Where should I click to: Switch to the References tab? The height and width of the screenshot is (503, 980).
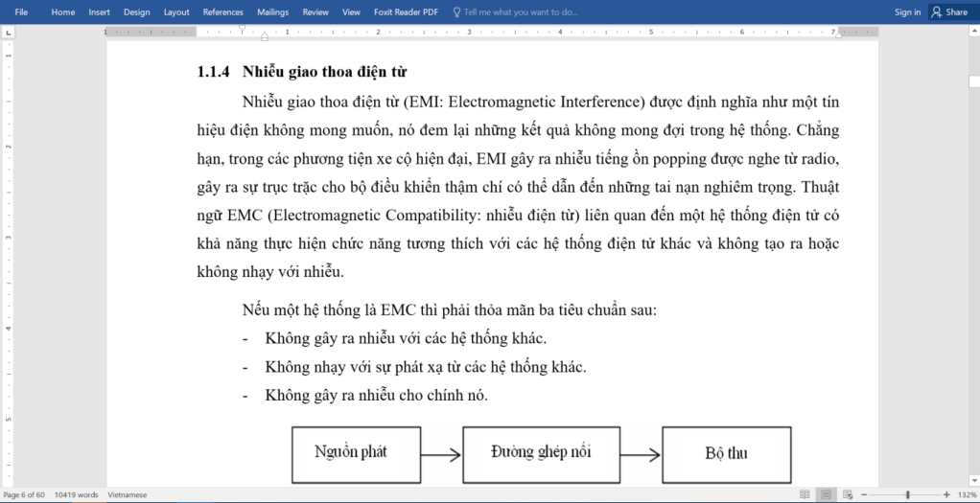222,12
